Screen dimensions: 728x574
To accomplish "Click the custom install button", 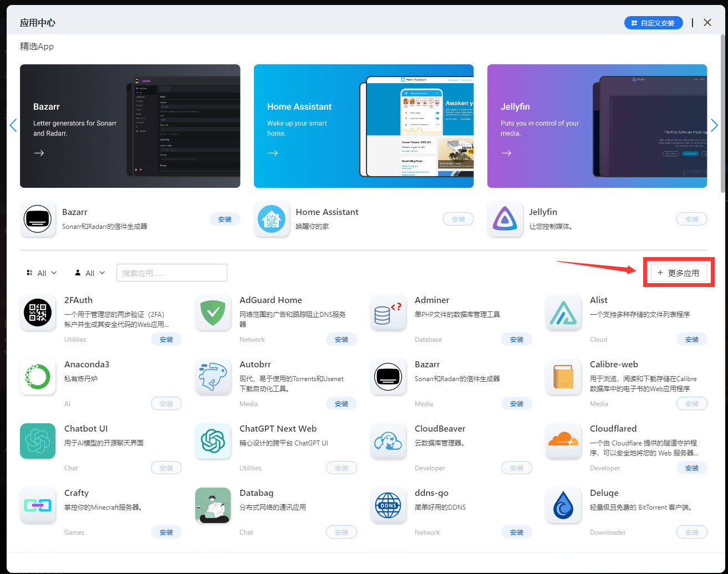I will point(653,23).
